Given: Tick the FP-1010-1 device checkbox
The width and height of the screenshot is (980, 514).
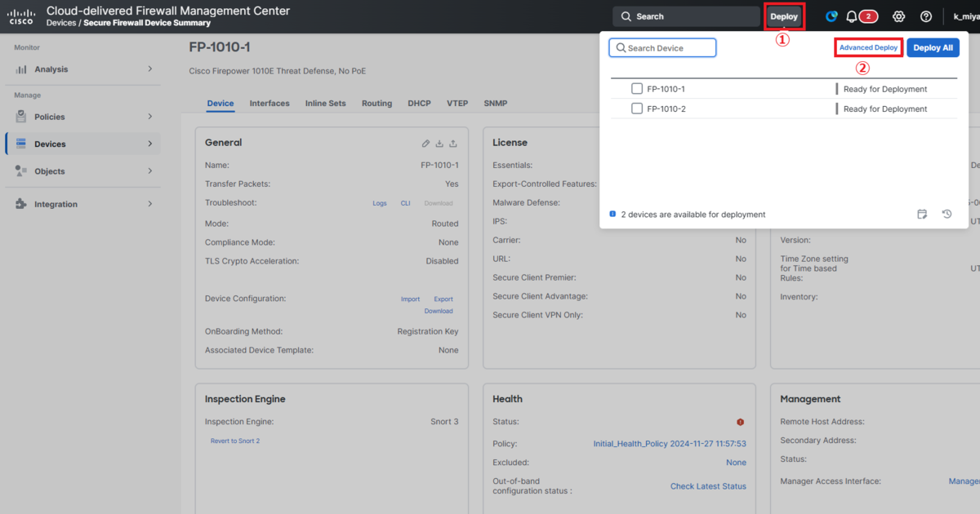Looking at the screenshot, I should [637, 89].
